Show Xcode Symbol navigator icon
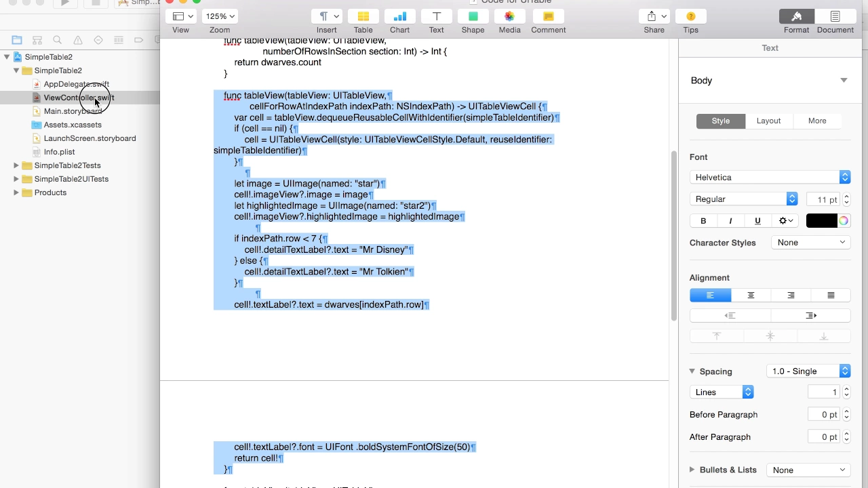868x488 pixels. point(37,40)
